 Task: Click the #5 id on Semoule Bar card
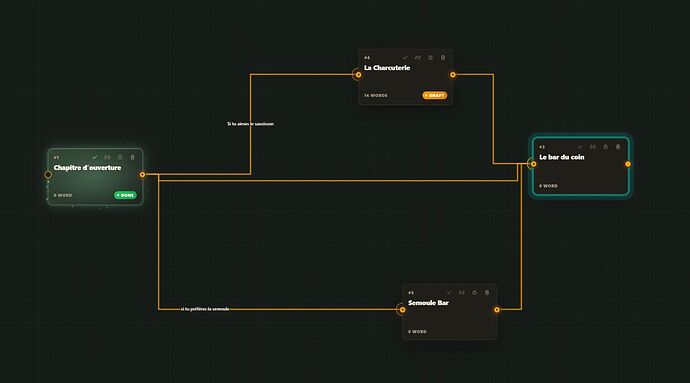pos(411,293)
